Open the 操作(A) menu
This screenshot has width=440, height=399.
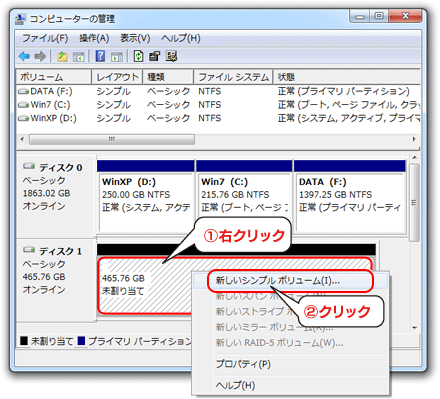point(94,38)
